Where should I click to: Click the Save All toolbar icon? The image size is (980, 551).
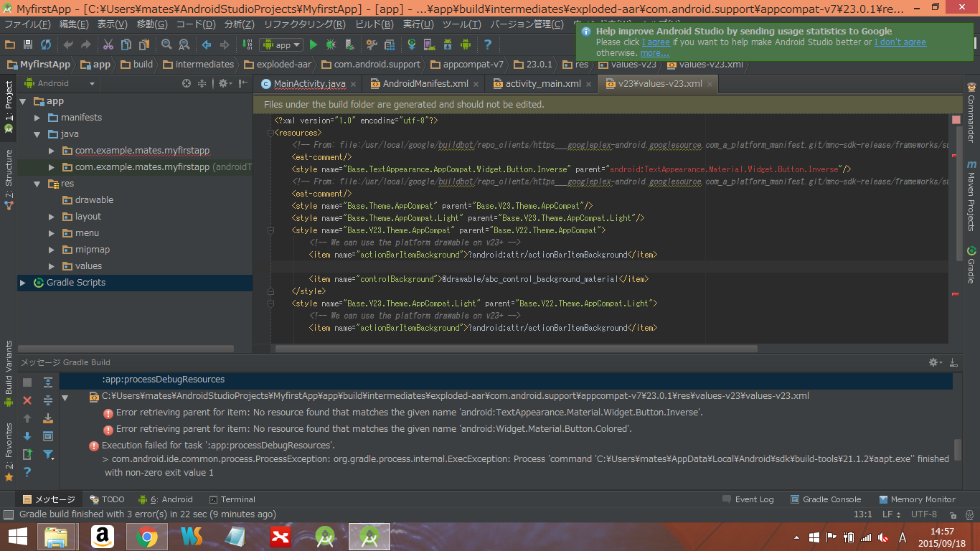(x=28, y=44)
